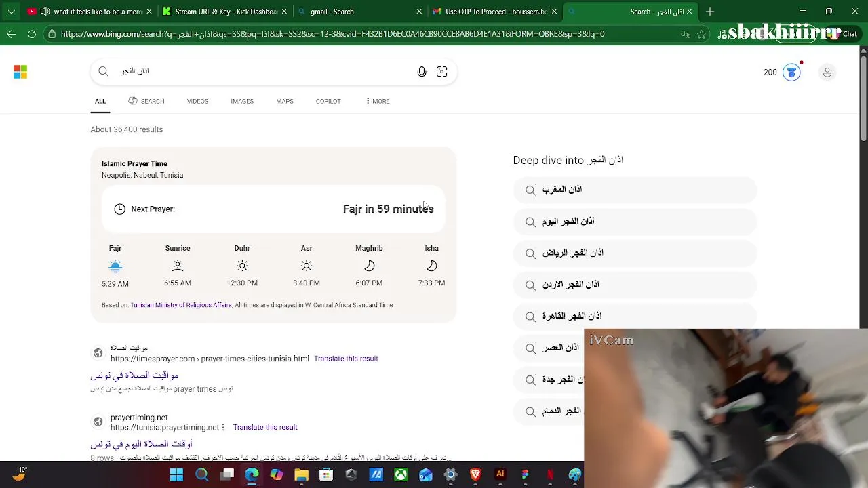
Task: Close the Kick Dashboard tab
Action: coord(284,12)
